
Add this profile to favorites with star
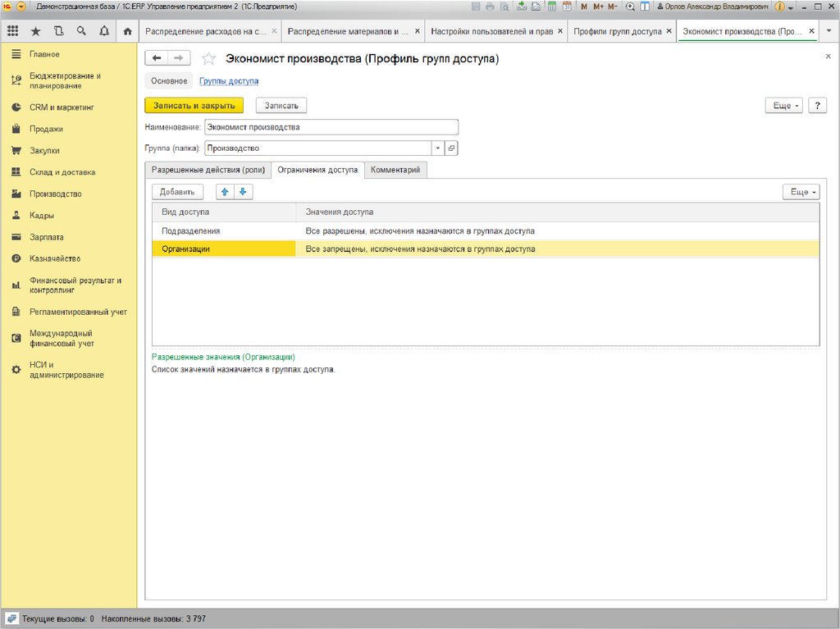click(208, 59)
